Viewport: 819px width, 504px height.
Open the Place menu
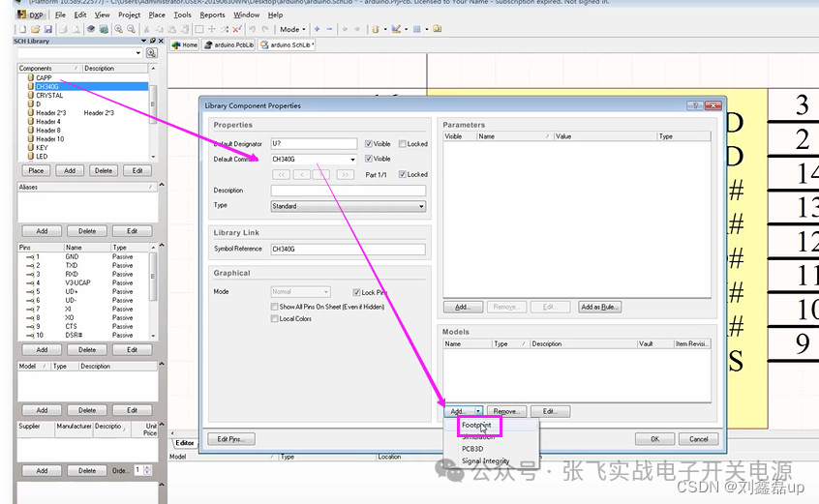pos(157,15)
